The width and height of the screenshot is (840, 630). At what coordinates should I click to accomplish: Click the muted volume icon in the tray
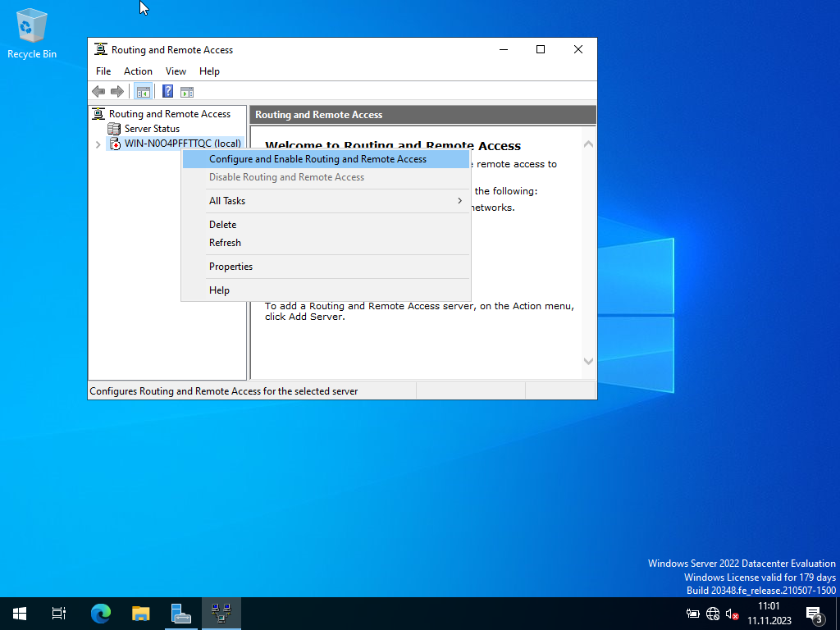[x=732, y=614]
